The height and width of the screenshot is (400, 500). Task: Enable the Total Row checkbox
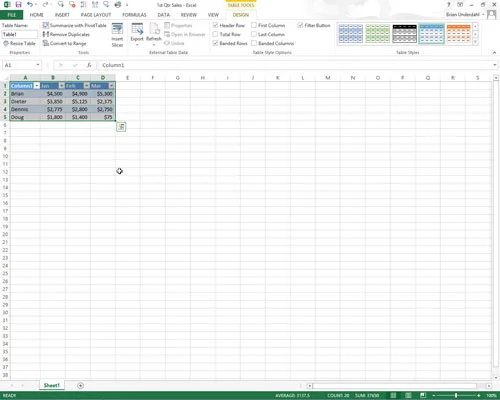coord(215,34)
